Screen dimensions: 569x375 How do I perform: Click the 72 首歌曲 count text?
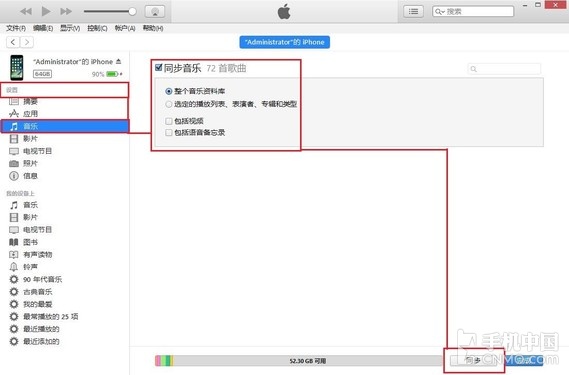(226, 68)
